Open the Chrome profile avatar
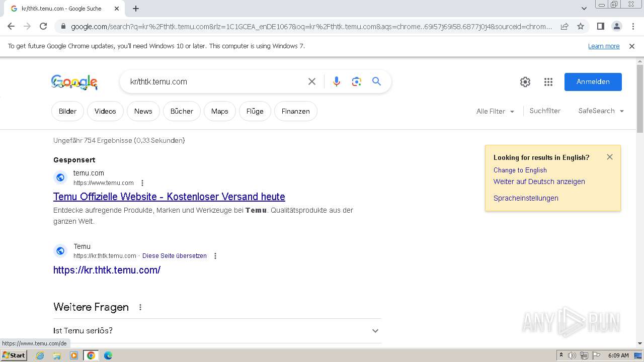 [616, 26]
